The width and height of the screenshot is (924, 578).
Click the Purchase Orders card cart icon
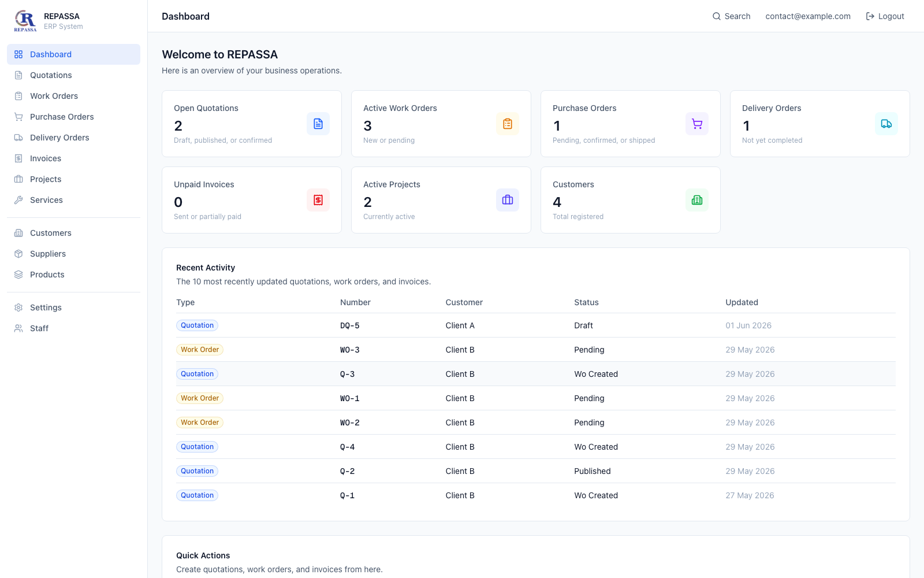[x=697, y=124]
